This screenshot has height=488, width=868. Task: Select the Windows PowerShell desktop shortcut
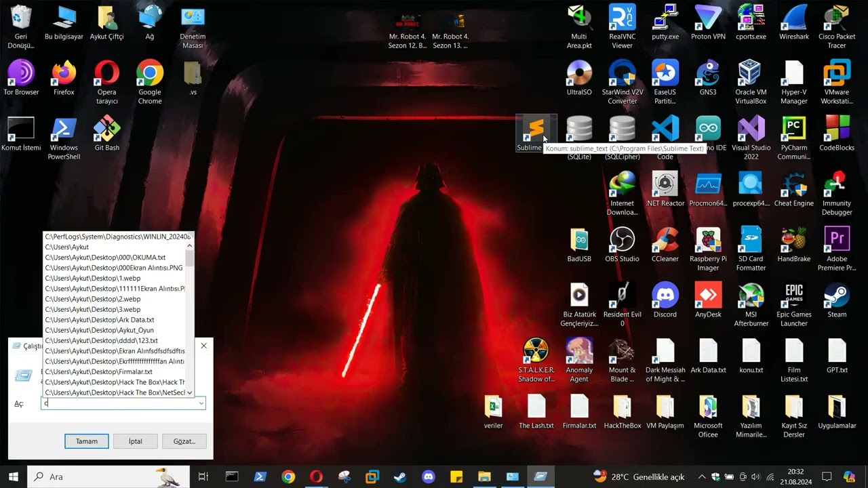tap(64, 138)
